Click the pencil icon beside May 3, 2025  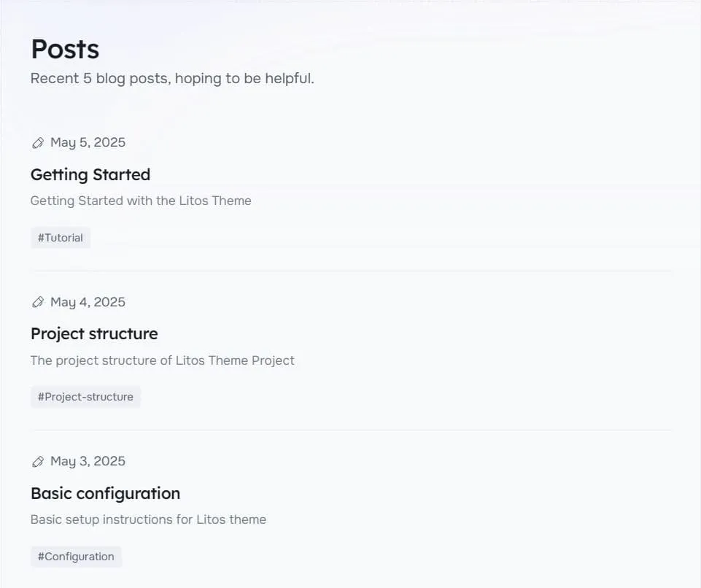[x=38, y=462]
